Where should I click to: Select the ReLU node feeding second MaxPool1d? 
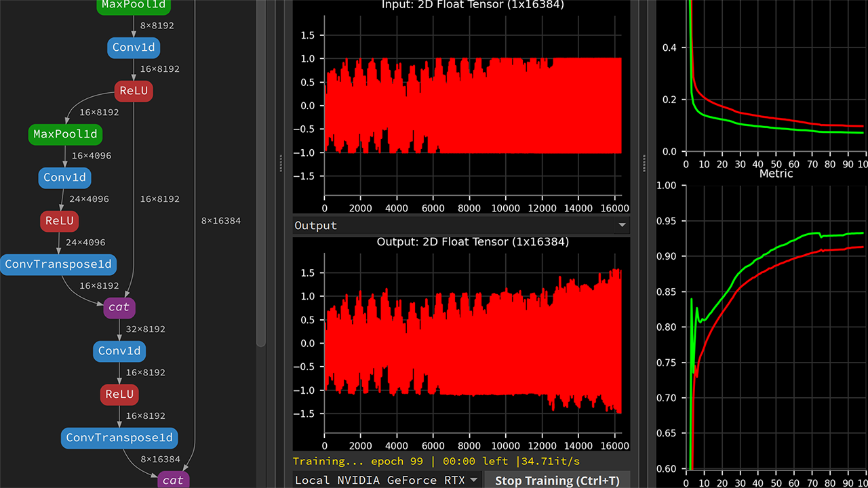pos(134,91)
